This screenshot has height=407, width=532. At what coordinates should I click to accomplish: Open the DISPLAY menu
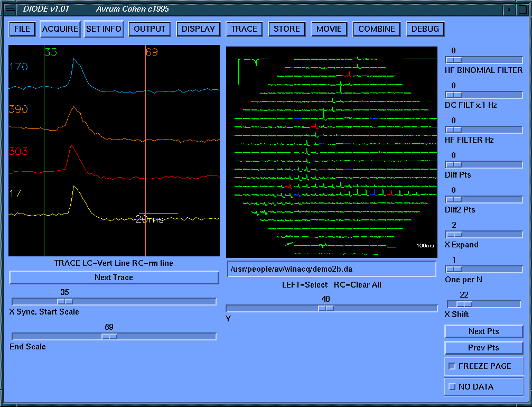tap(198, 29)
